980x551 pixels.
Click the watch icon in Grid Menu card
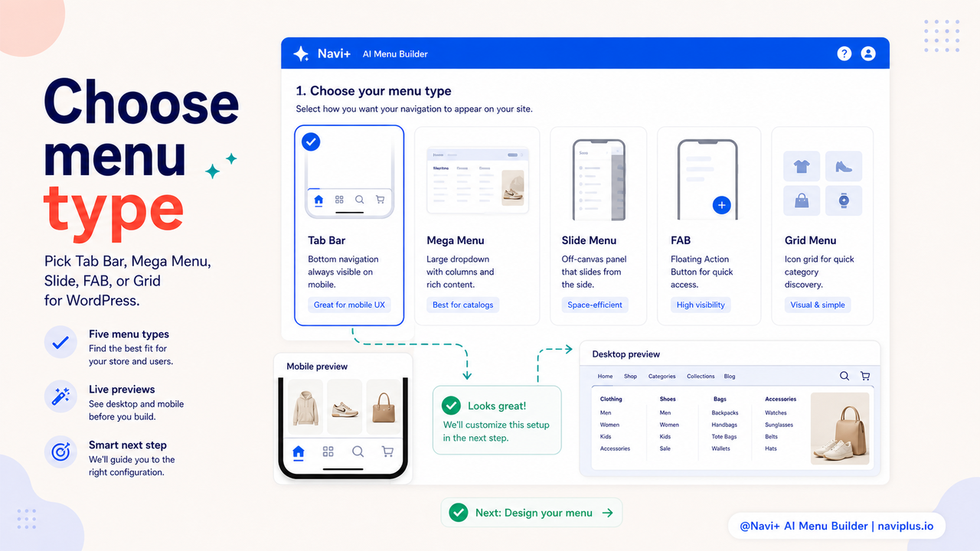(844, 201)
